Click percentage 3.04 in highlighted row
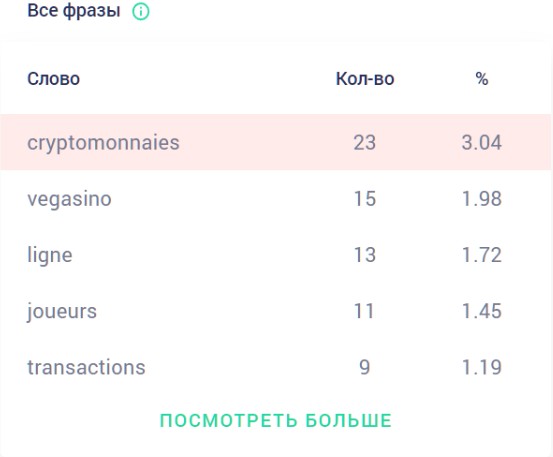This screenshot has height=457, width=553. pyautogui.click(x=482, y=142)
